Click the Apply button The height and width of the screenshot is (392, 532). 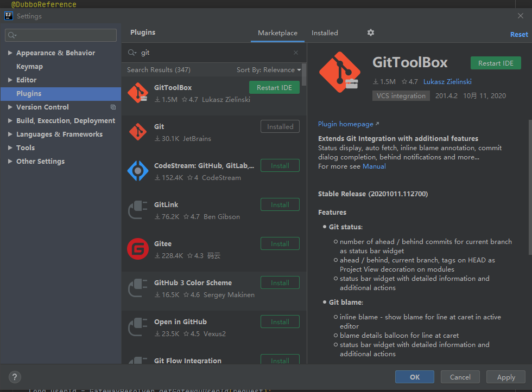[506, 377]
